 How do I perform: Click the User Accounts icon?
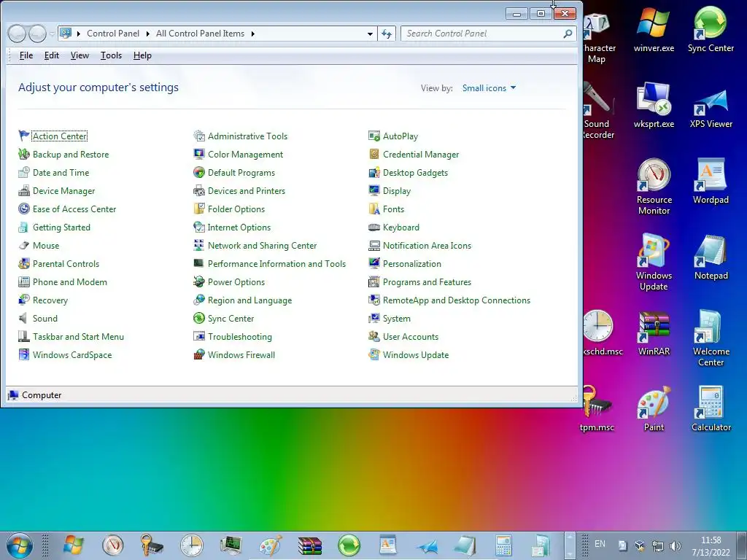tap(374, 337)
